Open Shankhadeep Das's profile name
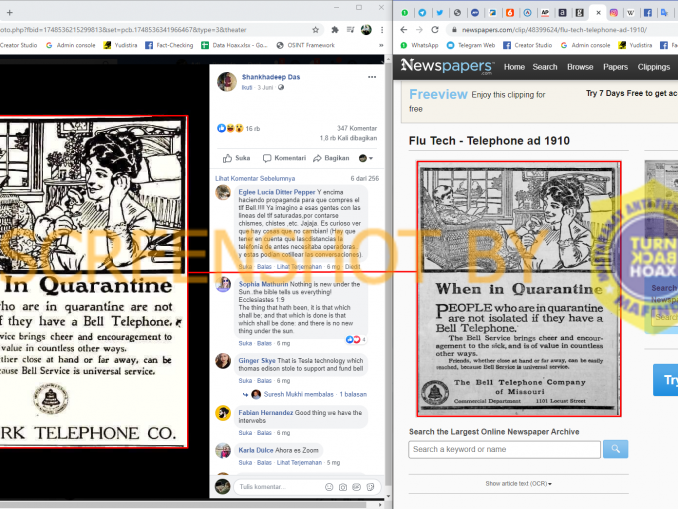This screenshot has width=678, height=509. click(x=271, y=77)
